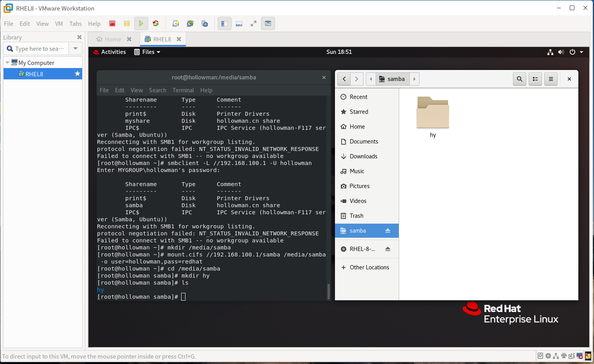Close the Library panel
594x364 pixels.
coord(79,37)
